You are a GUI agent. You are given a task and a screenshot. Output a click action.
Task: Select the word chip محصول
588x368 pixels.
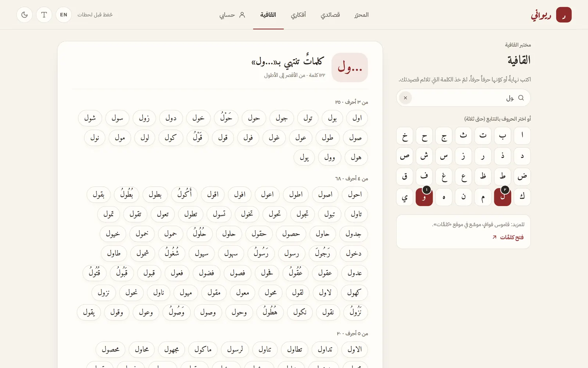tap(110, 350)
